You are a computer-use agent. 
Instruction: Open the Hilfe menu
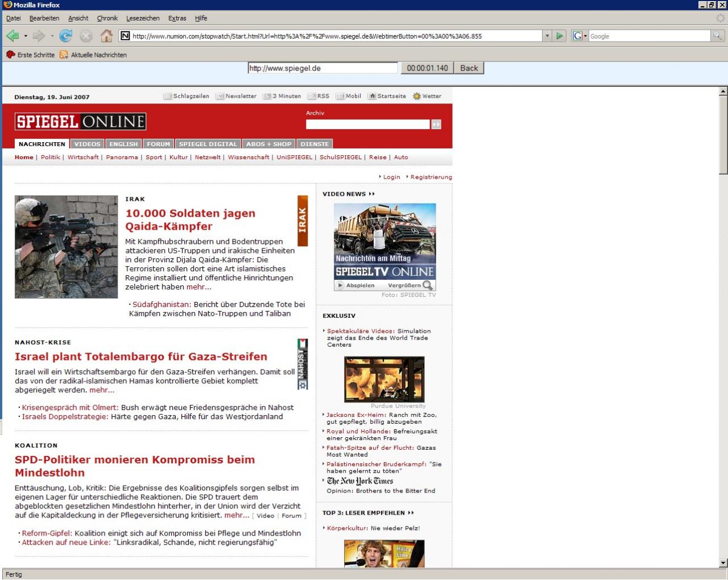[201, 18]
